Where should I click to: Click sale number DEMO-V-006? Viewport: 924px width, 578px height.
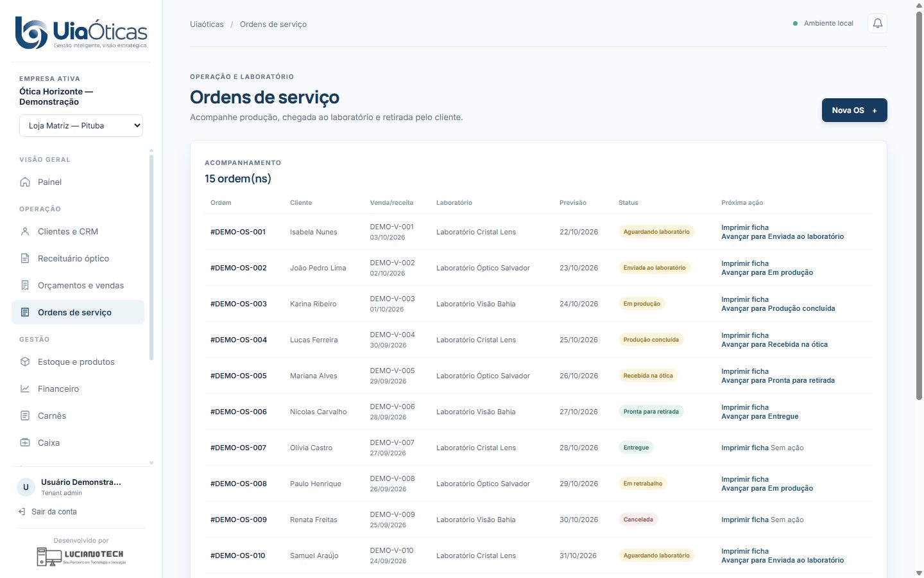click(x=392, y=407)
